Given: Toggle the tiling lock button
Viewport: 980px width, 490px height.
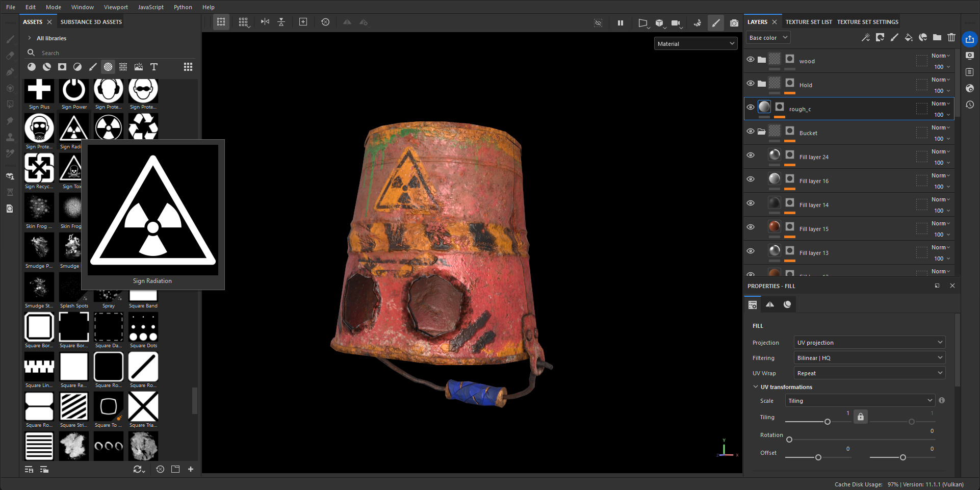Looking at the screenshot, I should tap(861, 417).
